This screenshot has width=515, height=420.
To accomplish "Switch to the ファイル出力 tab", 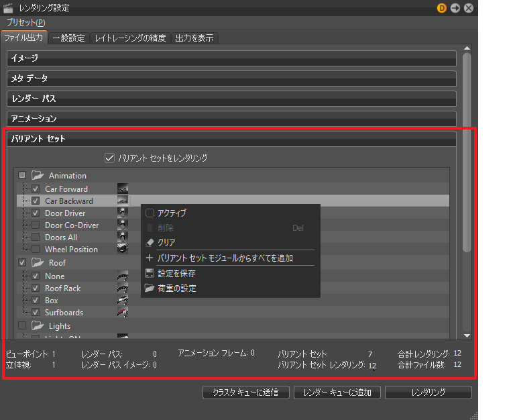I will (23, 38).
